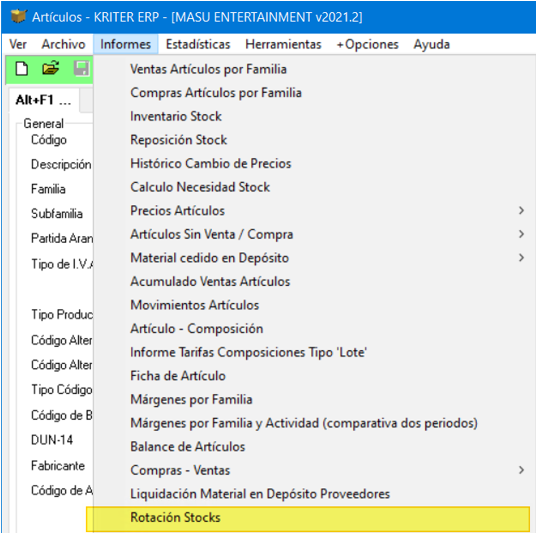Click the Open folder toolbar icon

51,68
